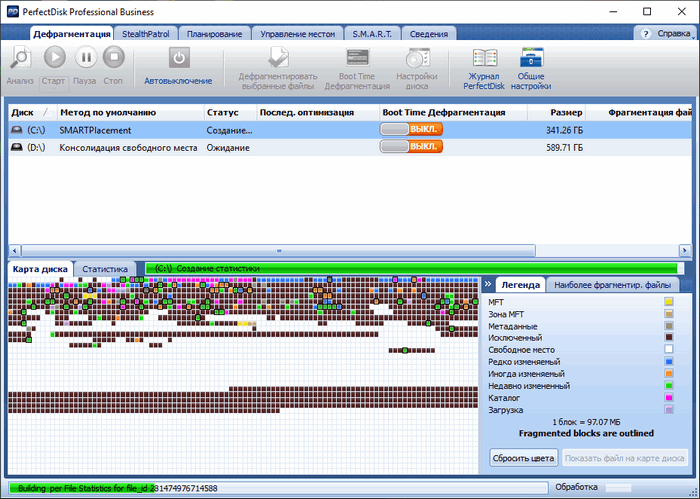This screenshot has width=700, height=499.
Task: Sort by Послед. оптимизация column header
Action: pyautogui.click(x=318, y=112)
